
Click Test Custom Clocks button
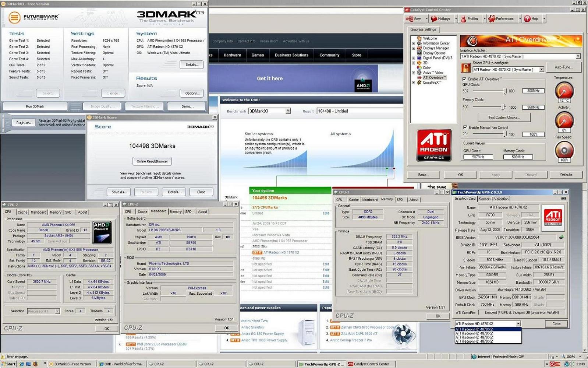coord(504,118)
